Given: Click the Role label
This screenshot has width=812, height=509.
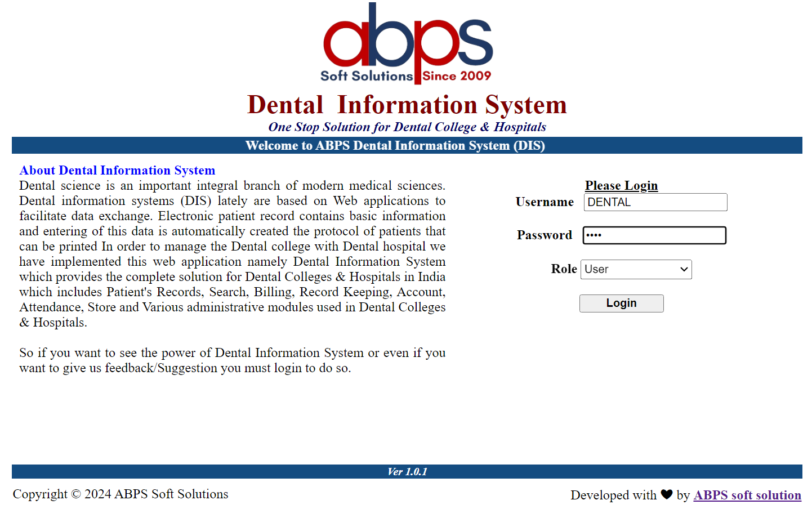Looking at the screenshot, I should (564, 269).
